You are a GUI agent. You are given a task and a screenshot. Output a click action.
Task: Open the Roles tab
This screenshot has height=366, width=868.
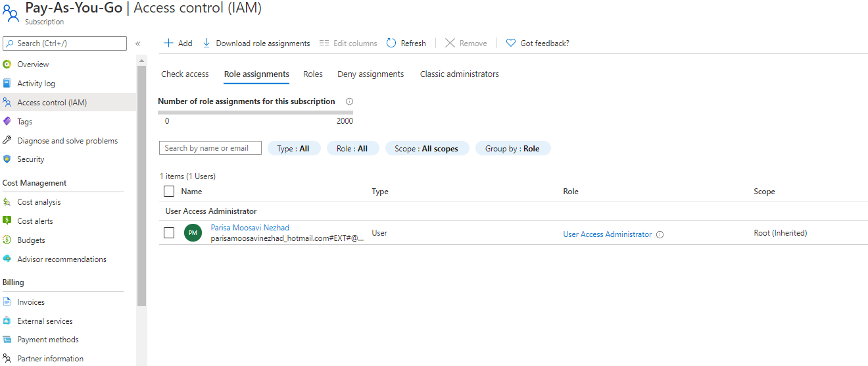tap(313, 74)
